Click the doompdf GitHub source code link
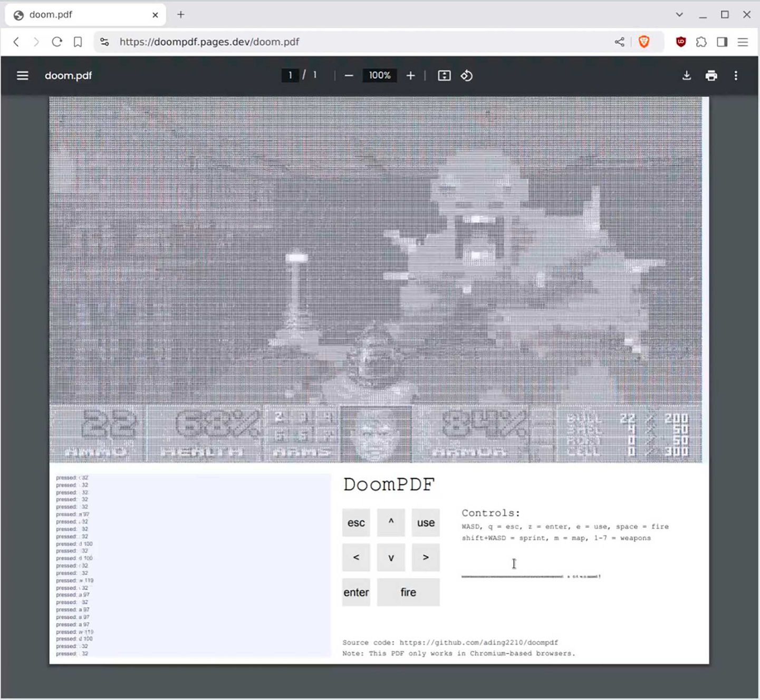The image size is (760, 700). pyautogui.click(x=478, y=643)
